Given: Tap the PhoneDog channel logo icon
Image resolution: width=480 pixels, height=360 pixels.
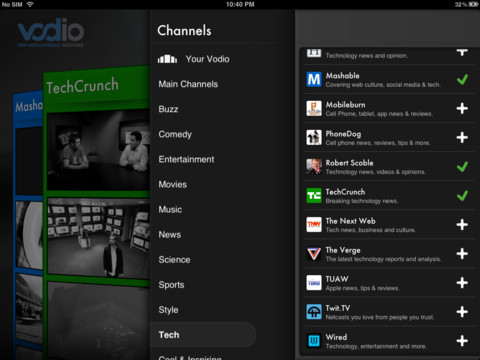Looking at the screenshot, I should coord(314,137).
